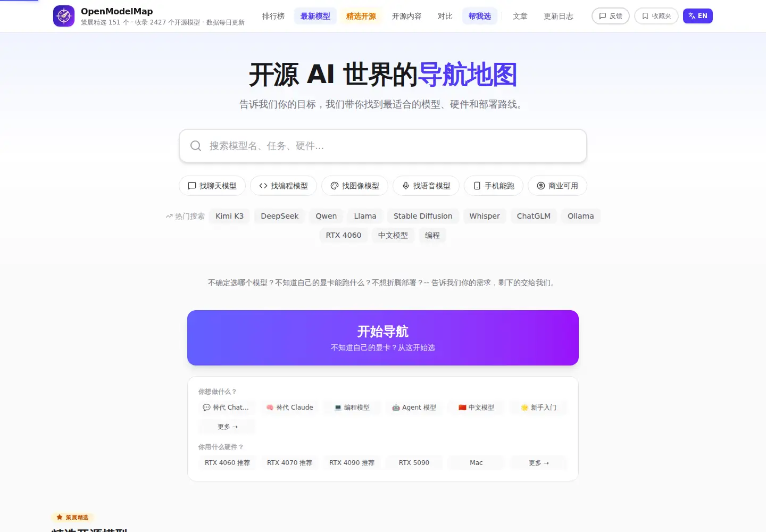The height and width of the screenshot is (532, 766).
Task: Click the 找编程模型 code chip
Action: click(x=284, y=186)
